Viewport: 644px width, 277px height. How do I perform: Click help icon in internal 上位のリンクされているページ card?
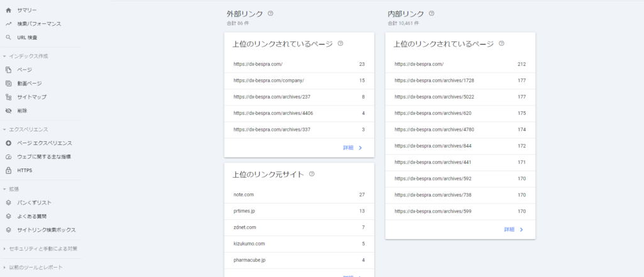point(501,43)
